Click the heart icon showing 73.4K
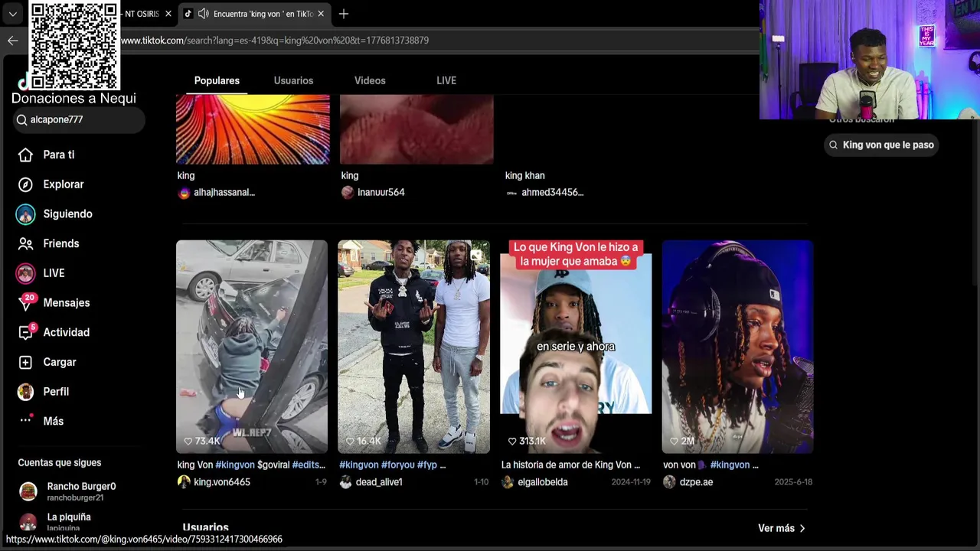 click(188, 441)
